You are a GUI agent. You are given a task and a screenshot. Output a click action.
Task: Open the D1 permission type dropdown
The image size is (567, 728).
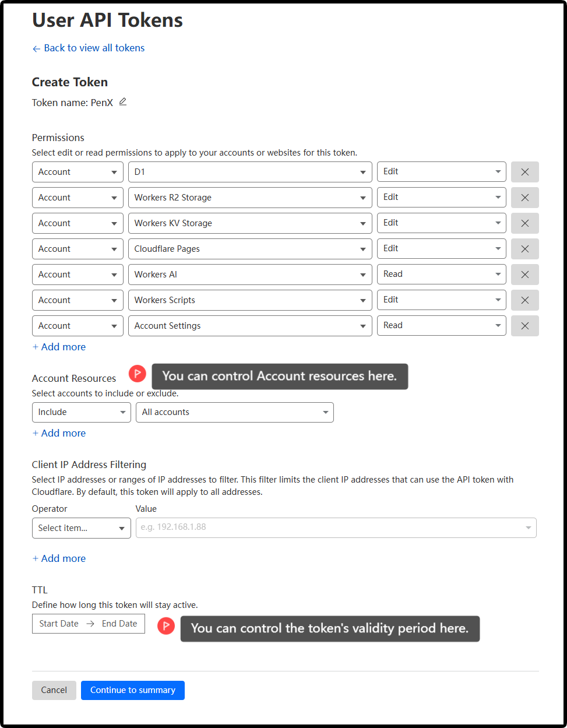click(x=249, y=172)
